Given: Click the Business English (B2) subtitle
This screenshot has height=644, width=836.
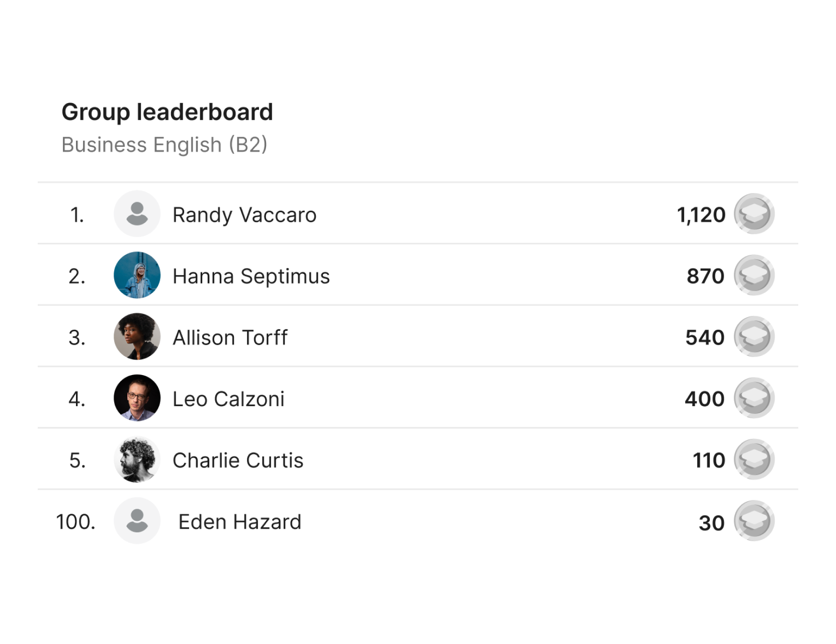Looking at the screenshot, I should tap(164, 145).
